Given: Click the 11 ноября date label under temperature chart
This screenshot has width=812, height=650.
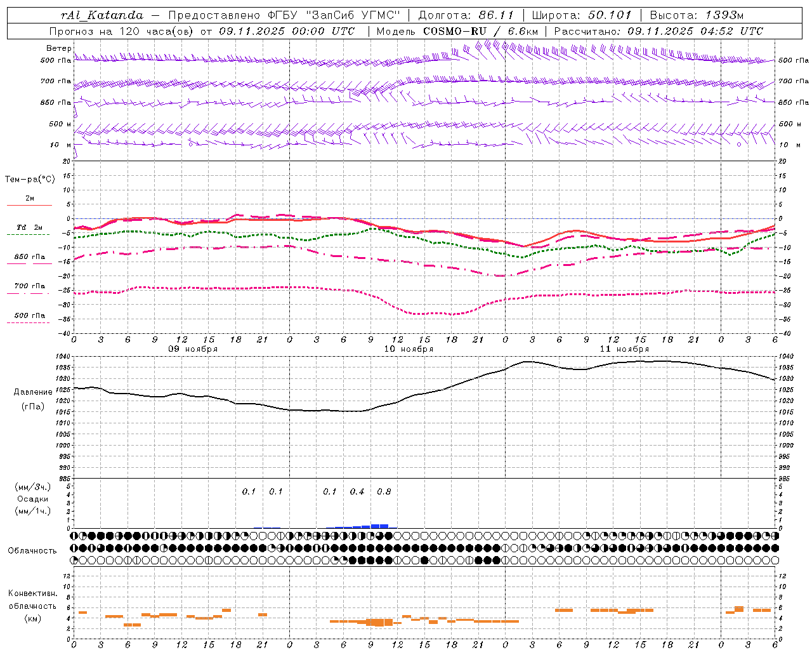Looking at the screenshot, I should pos(624,349).
